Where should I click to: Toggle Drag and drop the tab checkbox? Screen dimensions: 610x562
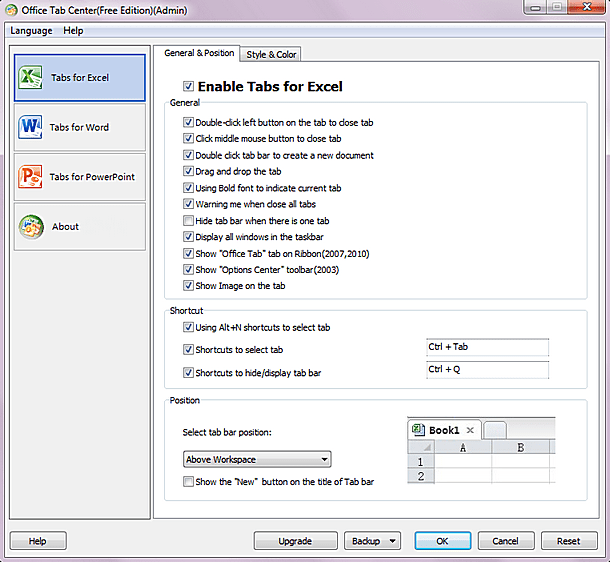point(188,171)
